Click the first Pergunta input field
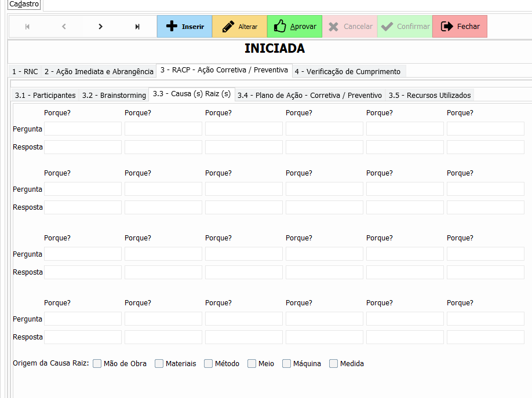 [x=83, y=129]
